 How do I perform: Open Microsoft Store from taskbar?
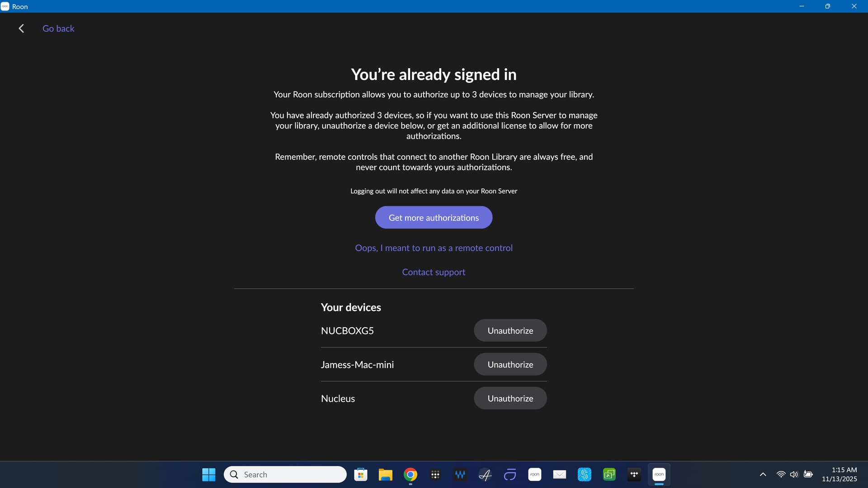coord(360,474)
